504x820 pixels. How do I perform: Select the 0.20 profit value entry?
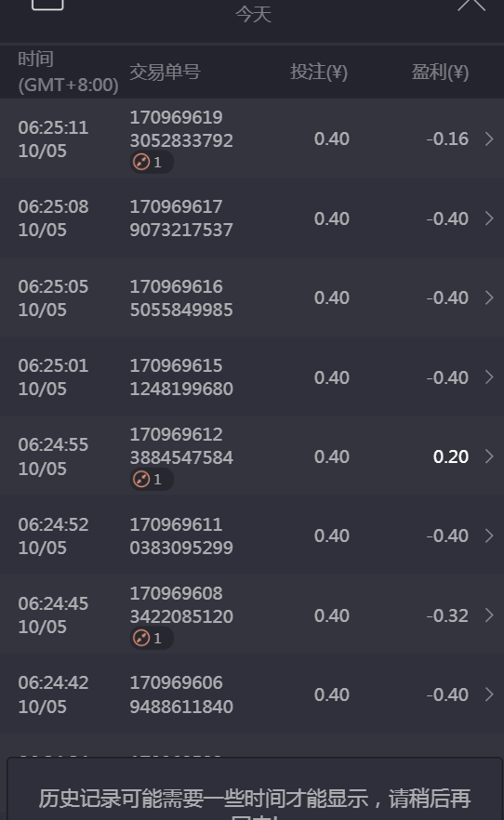point(451,456)
